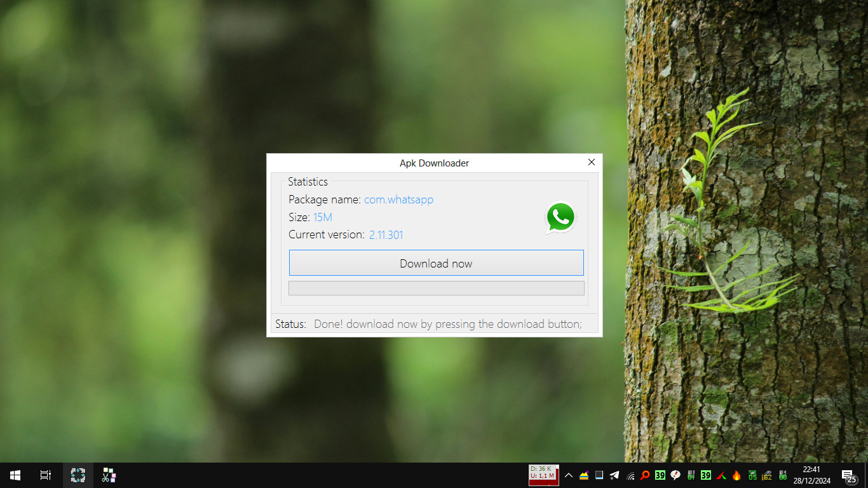Image resolution: width=868 pixels, height=488 pixels.
Task: Click the tray icon showing 00
Action: click(x=783, y=475)
